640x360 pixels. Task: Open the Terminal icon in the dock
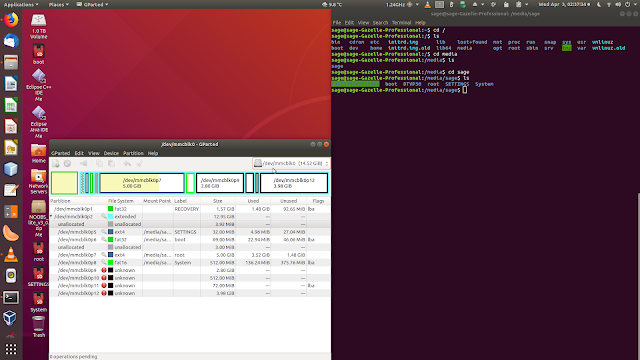[11, 297]
